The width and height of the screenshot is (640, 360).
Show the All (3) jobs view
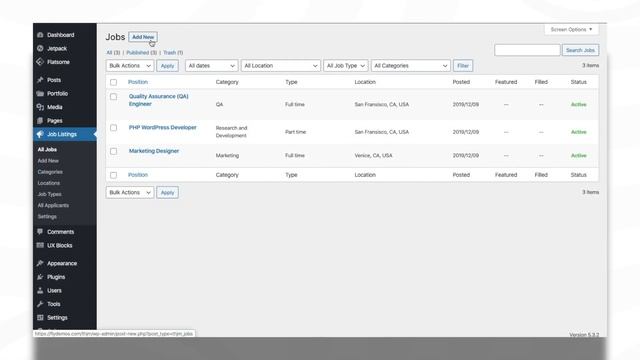[x=113, y=53]
